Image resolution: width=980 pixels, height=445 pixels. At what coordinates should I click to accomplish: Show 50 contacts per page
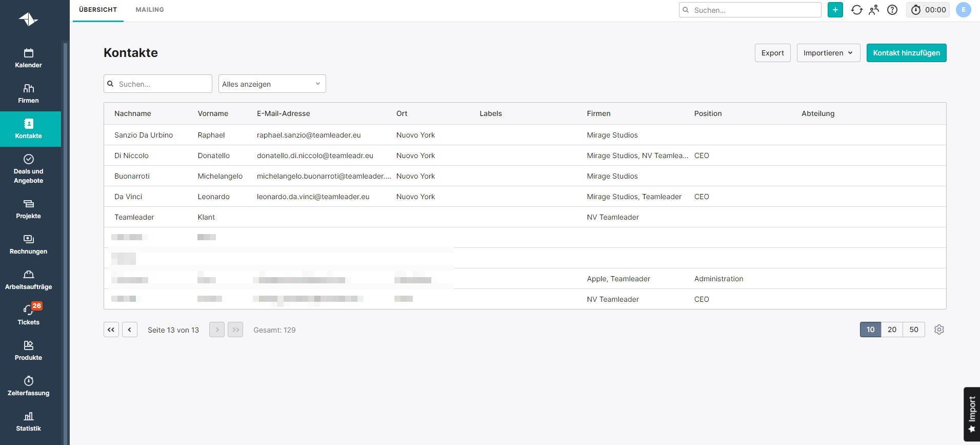tap(914, 330)
